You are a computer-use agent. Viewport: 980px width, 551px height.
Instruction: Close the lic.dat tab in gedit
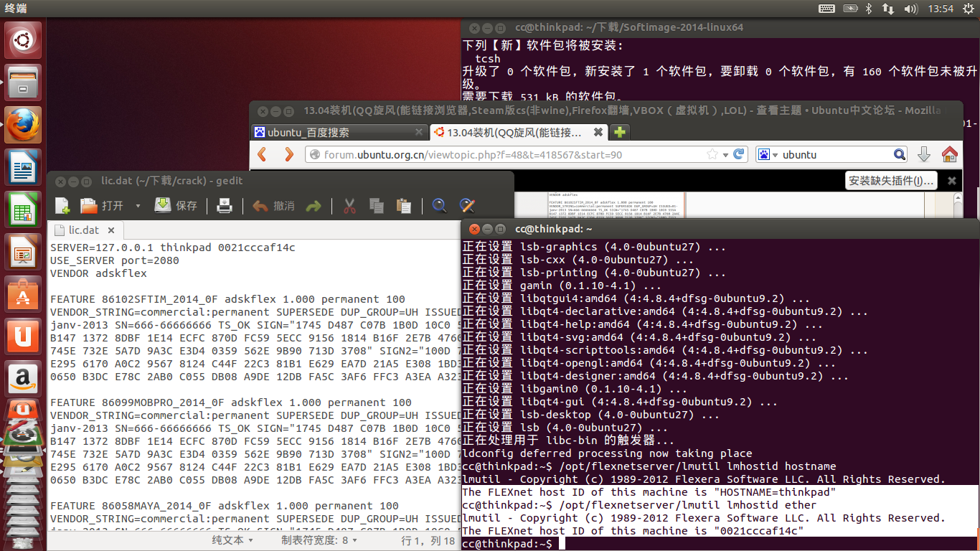[112, 230]
